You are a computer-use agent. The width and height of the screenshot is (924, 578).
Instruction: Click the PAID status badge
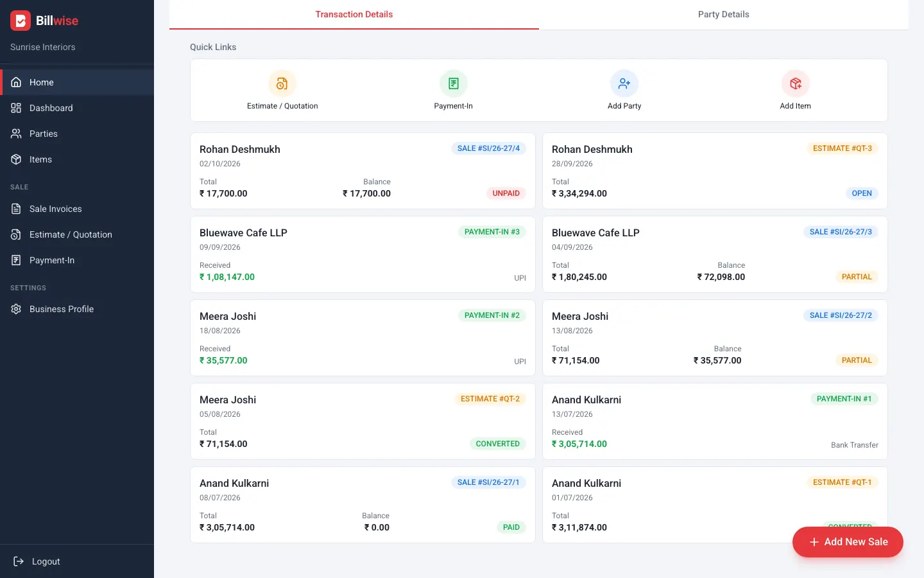point(511,527)
